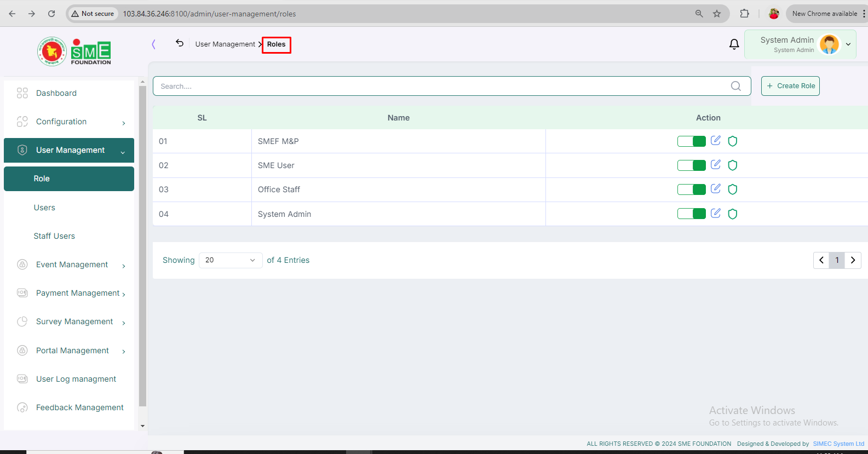Click the edit icon for Office Staff role
Viewport: 868px width, 454px height.
point(715,188)
